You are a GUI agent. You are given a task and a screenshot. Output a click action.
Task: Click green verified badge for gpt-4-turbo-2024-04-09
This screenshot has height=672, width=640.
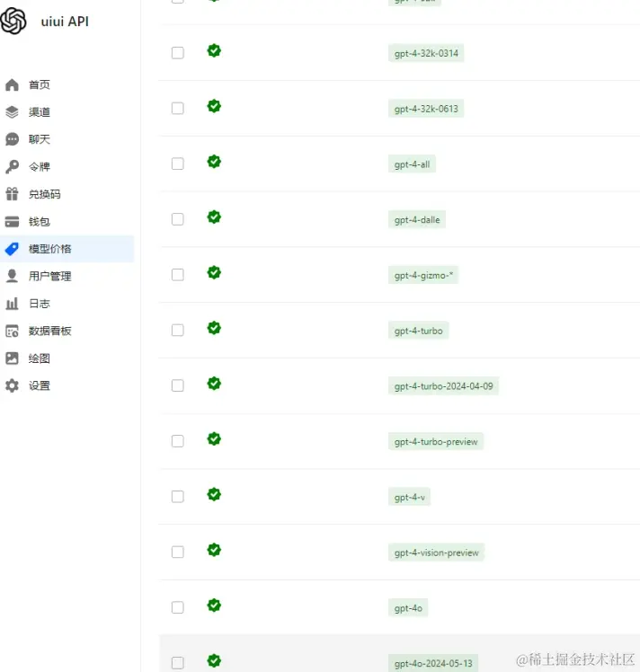coord(214,383)
